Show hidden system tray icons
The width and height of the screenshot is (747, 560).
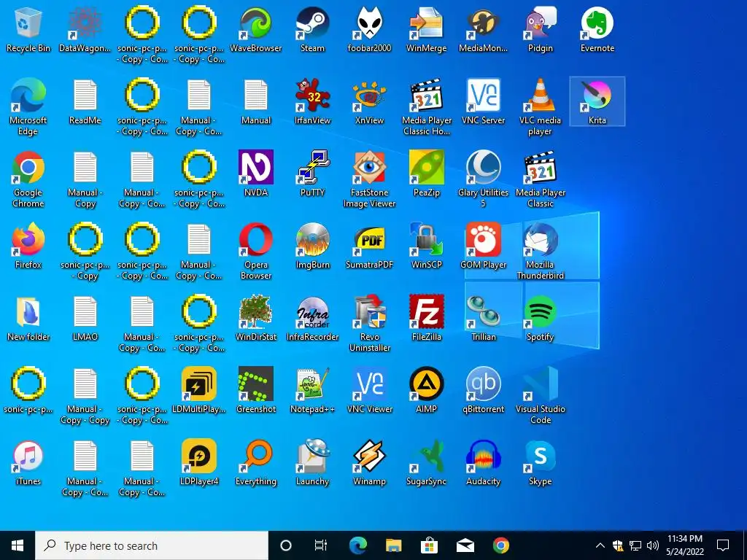click(600, 545)
